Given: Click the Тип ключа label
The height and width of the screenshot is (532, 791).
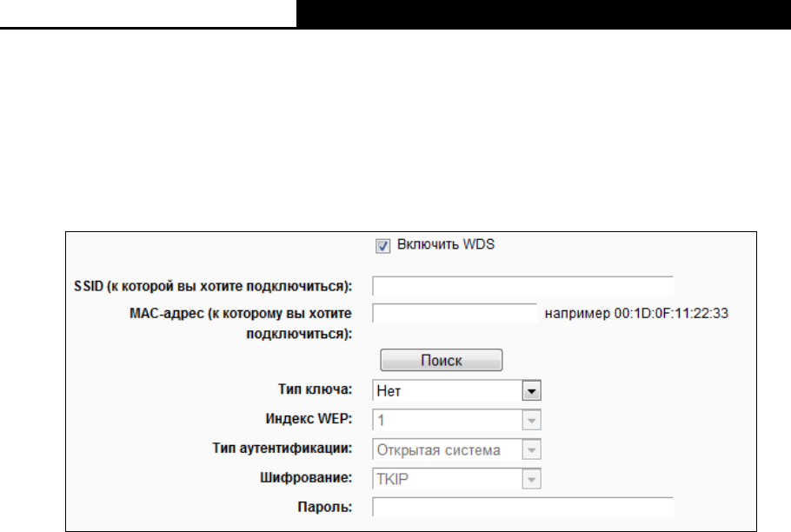Looking at the screenshot, I should pos(315,389).
